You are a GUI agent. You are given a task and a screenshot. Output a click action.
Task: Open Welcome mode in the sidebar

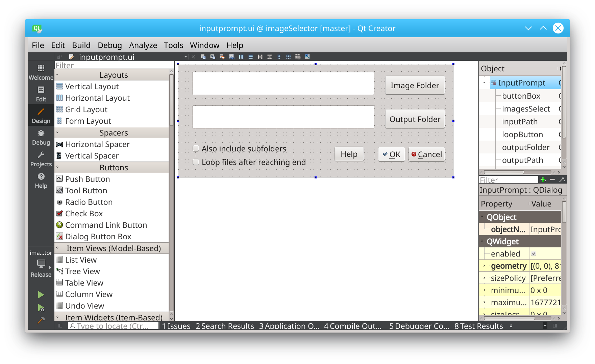pyautogui.click(x=41, y=72)
